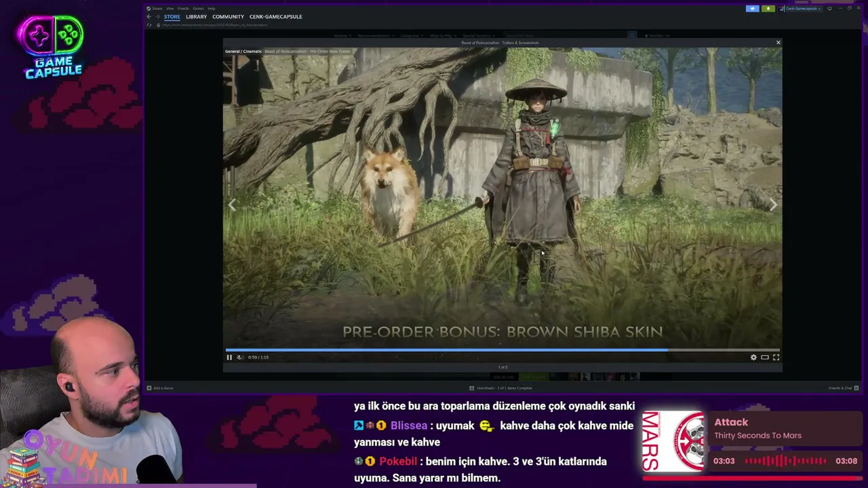The height and width of the screenshot is (488, 868).
Task: Pause the trailer video
Action: pos(229,357)
